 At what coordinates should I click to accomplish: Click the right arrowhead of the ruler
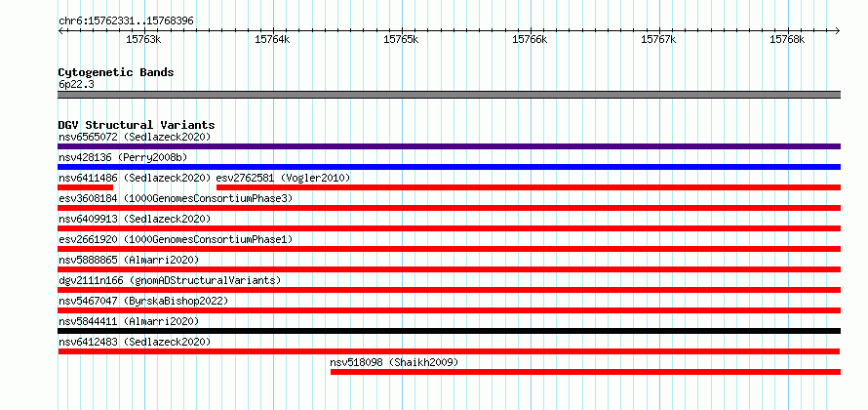coord(838,30)
